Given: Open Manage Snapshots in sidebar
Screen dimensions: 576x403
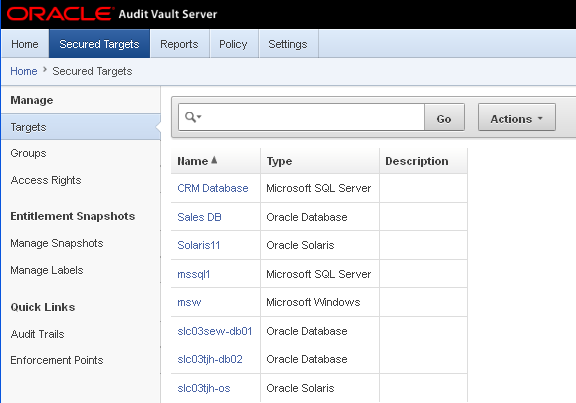Looking at the screenshot, I should [x=57, y=243].
